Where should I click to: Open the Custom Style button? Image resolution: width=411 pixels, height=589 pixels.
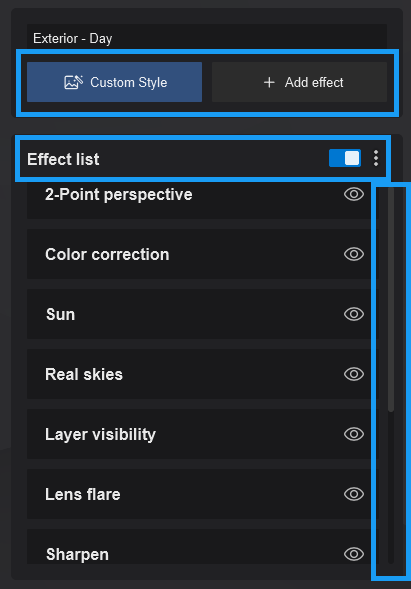tap(114, 82)
